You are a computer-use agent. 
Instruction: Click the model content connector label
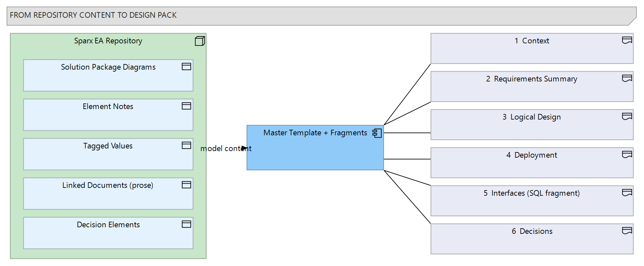(x=226, y=148)
